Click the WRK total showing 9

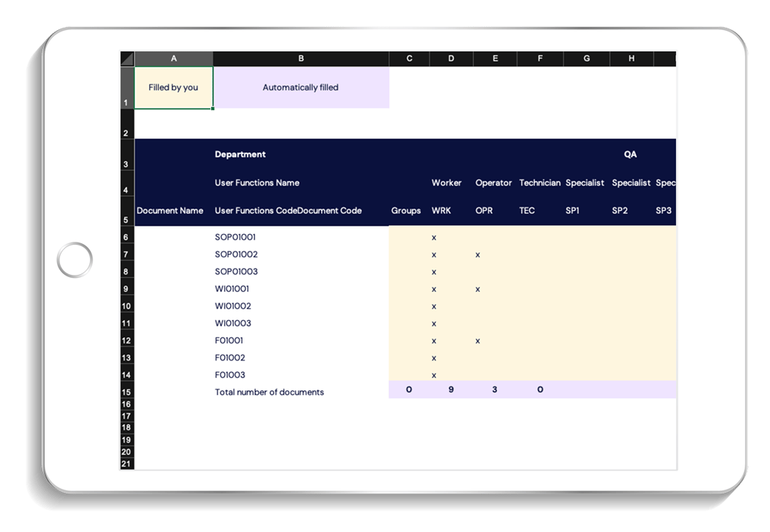coord(450,390)
